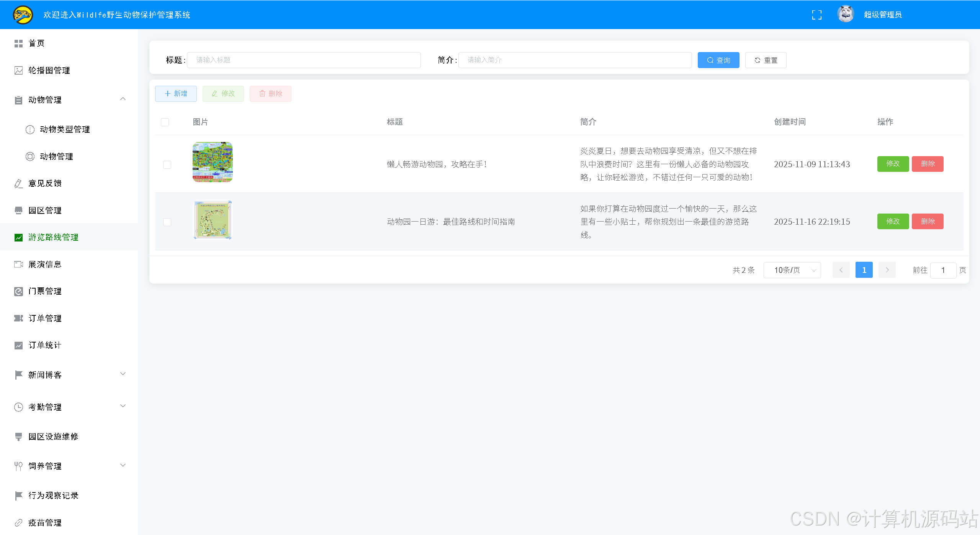Check the row 懒人畅游动物园 checkbox
Image resolution: width=980 pixels, height=535 pixels.
(x=167, y=165)
